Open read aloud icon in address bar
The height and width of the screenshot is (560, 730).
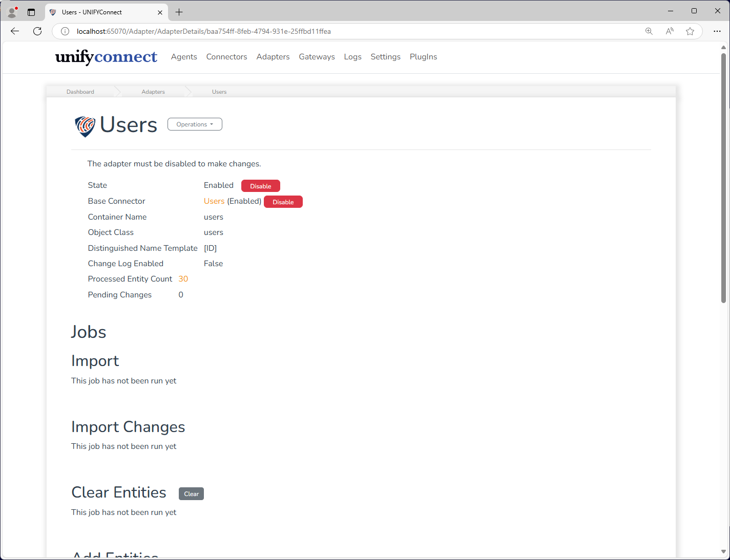(x=670, y=31)
